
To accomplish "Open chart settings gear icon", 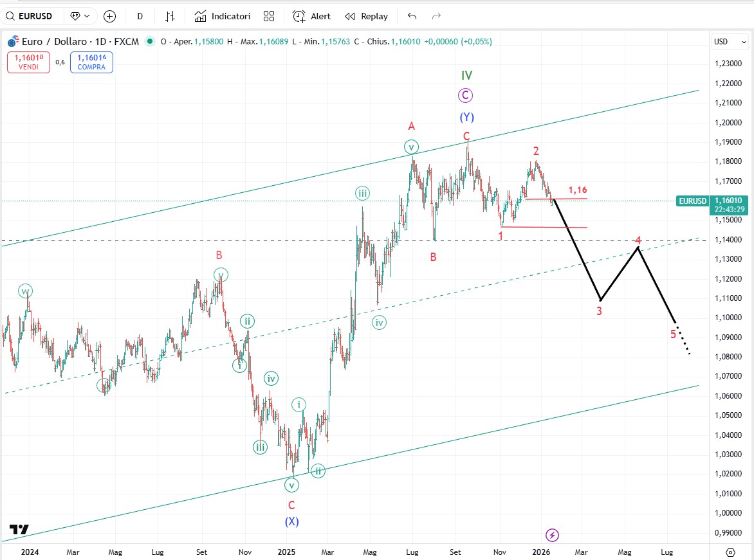I will tap(730, 552).
